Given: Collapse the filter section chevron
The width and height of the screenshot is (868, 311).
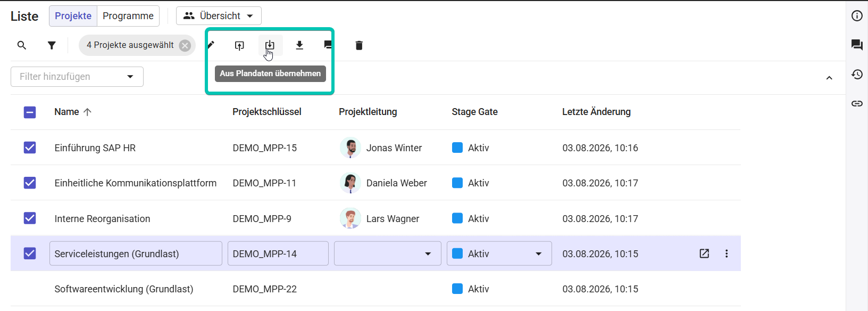Looking at the screenshot, I should [x=829, y=78].
